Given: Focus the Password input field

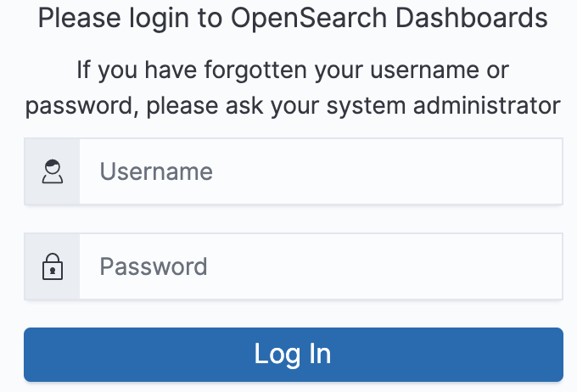Looking at the screenshot, I should click(321, 266).
